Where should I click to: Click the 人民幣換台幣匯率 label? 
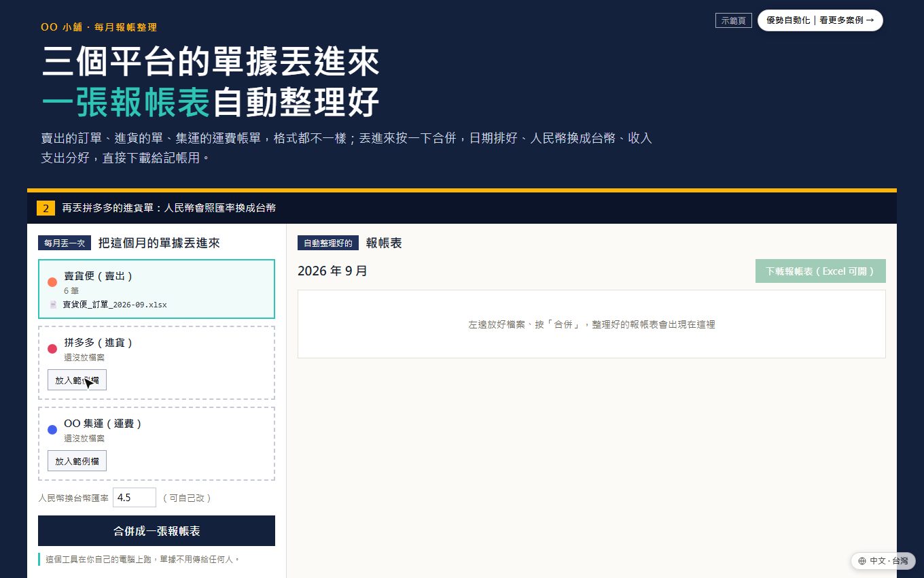[73, 498]
